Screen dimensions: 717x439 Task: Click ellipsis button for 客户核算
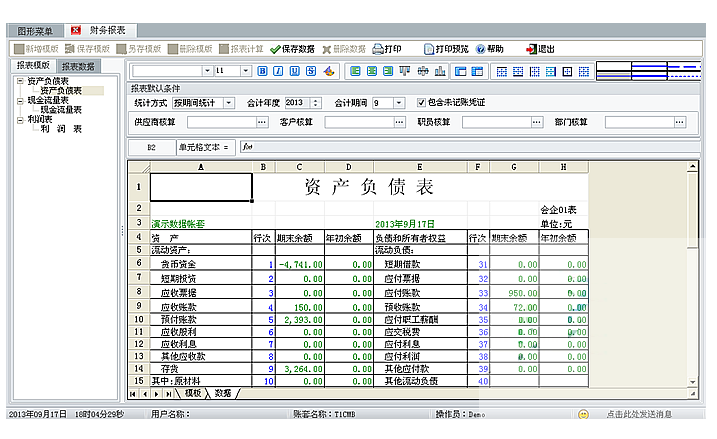(x=400, y=122)
